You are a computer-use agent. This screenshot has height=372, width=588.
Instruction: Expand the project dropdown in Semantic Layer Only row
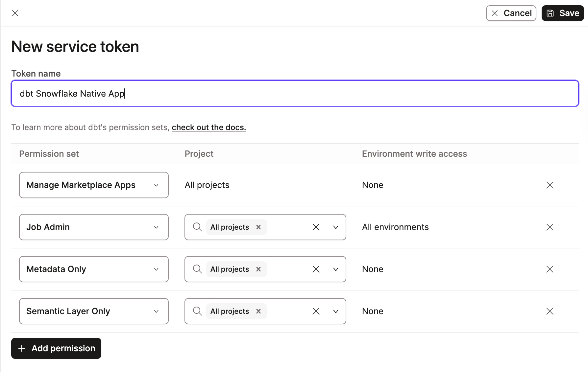click(336, 311)
